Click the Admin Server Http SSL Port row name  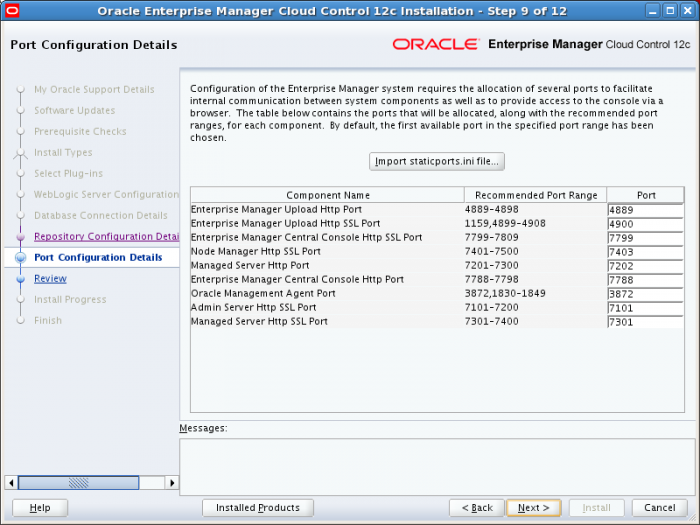253,307
